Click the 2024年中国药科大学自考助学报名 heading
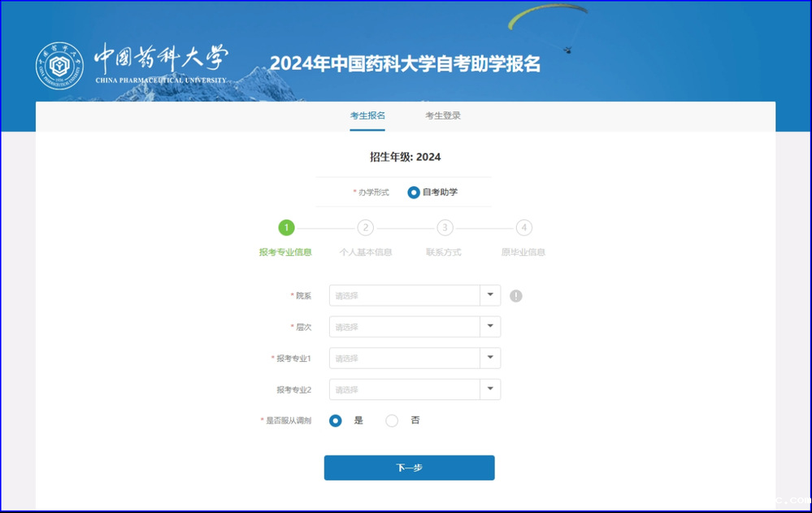The height and width of the screenshot is (513, 812). pyautogui.click(x=405, y=63)
